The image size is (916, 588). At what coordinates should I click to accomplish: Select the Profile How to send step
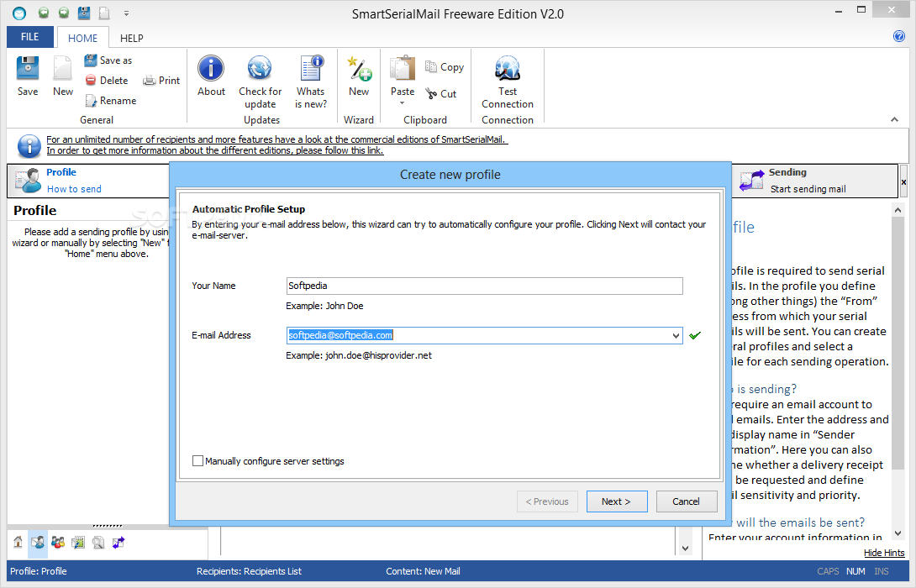tap(87, 181)
